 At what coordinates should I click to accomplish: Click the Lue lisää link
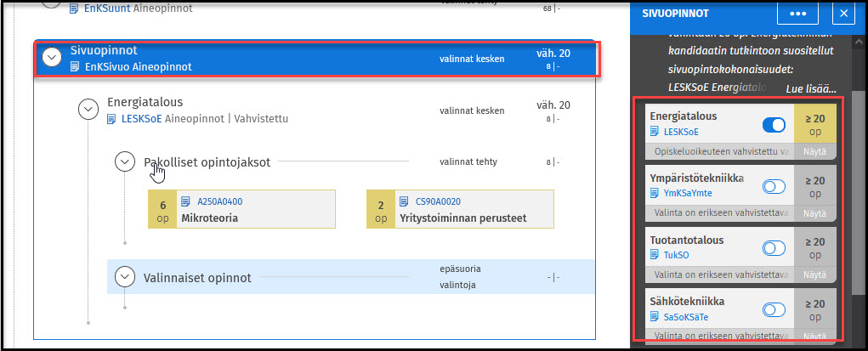(810, 88)
